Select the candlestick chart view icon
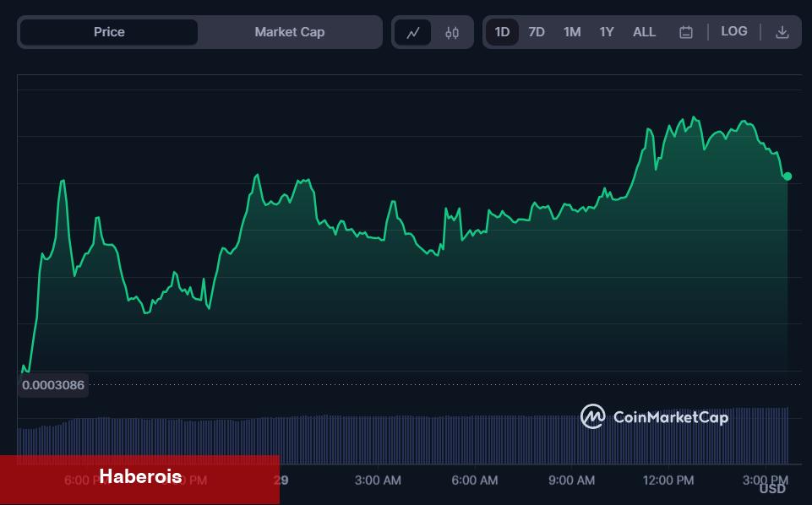 click(x=451, y=33)
